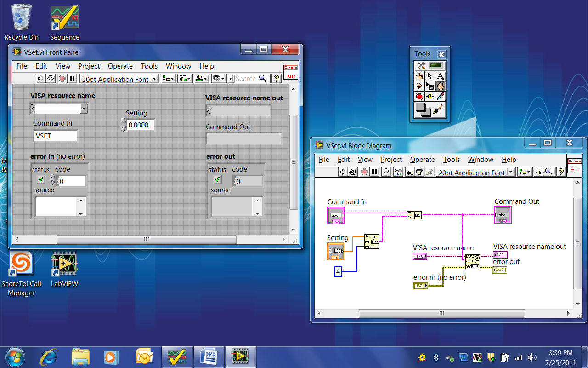Click Run arrow in Block Diagram toolbar

coord(342,172)
